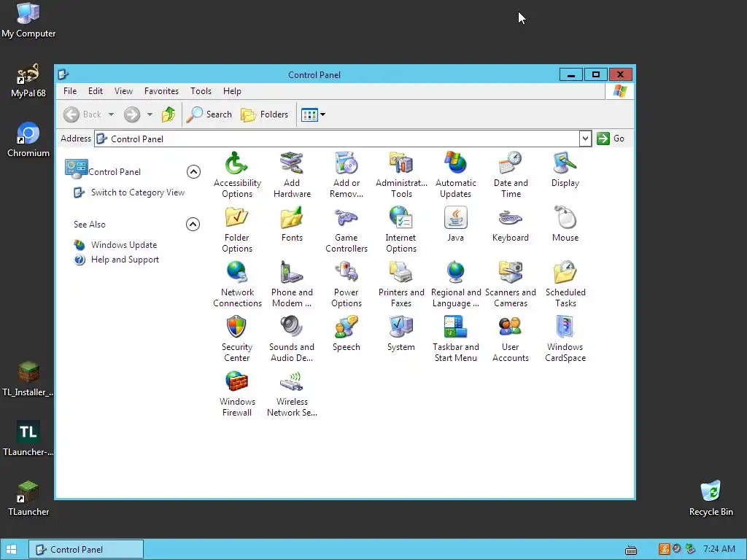Collapse the Control Panel sidebar section
The image size is (747, 560).
pos(193,171)
